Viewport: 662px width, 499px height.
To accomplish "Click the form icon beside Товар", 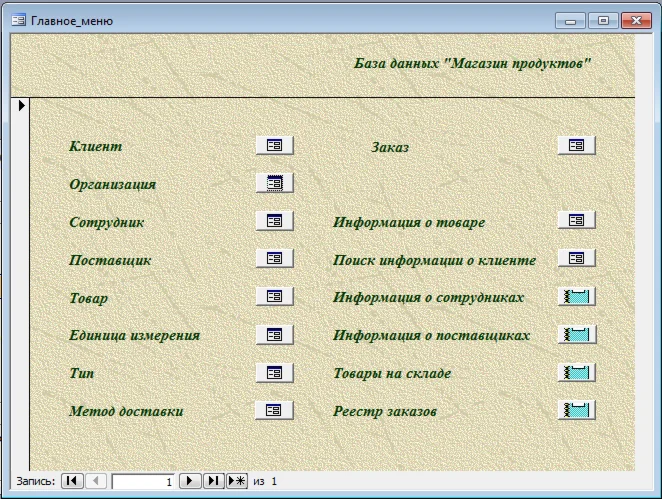I will click(x=274, y=297).
